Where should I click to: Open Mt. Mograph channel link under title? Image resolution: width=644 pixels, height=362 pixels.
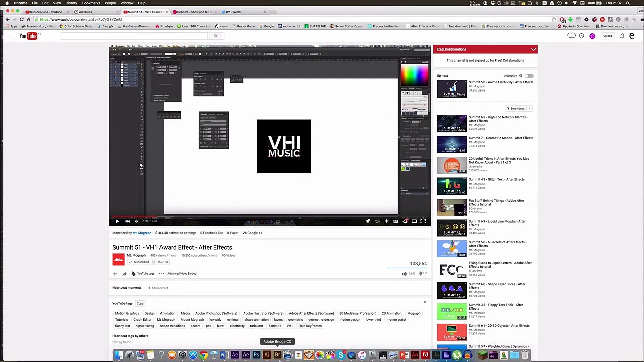(136, 255)
